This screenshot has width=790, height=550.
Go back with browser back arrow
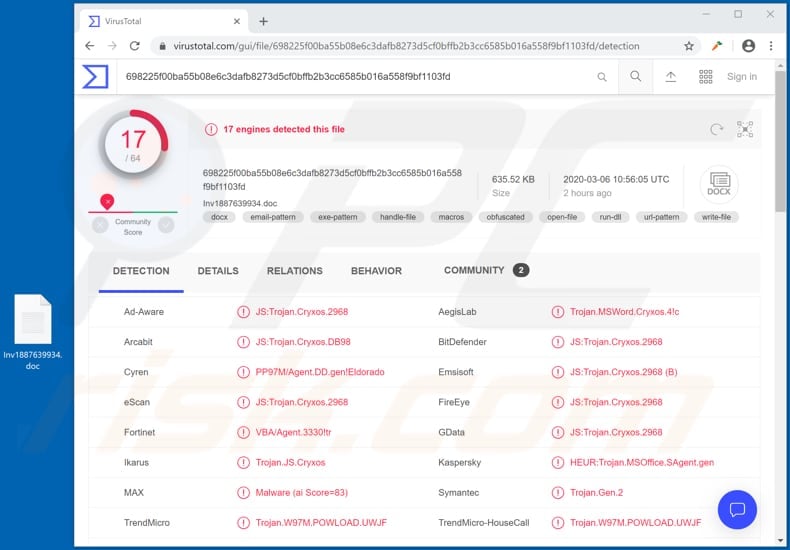tap(90, 46)
